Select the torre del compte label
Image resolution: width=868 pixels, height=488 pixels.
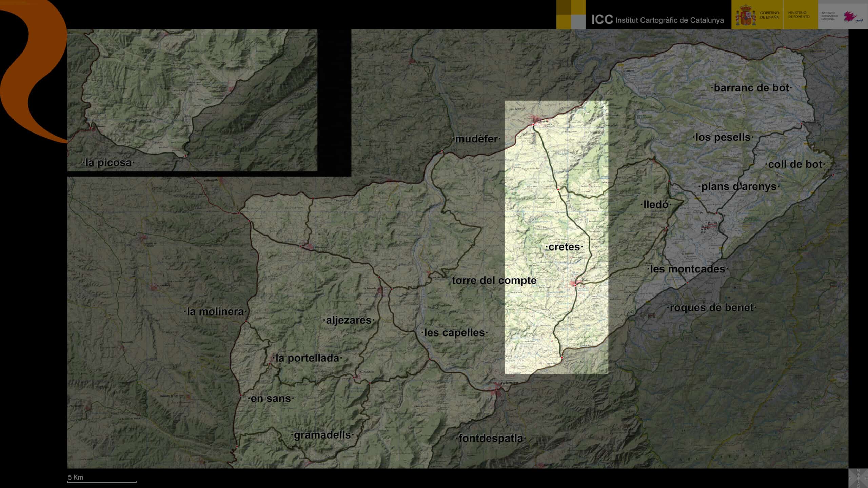click(494, 281)
